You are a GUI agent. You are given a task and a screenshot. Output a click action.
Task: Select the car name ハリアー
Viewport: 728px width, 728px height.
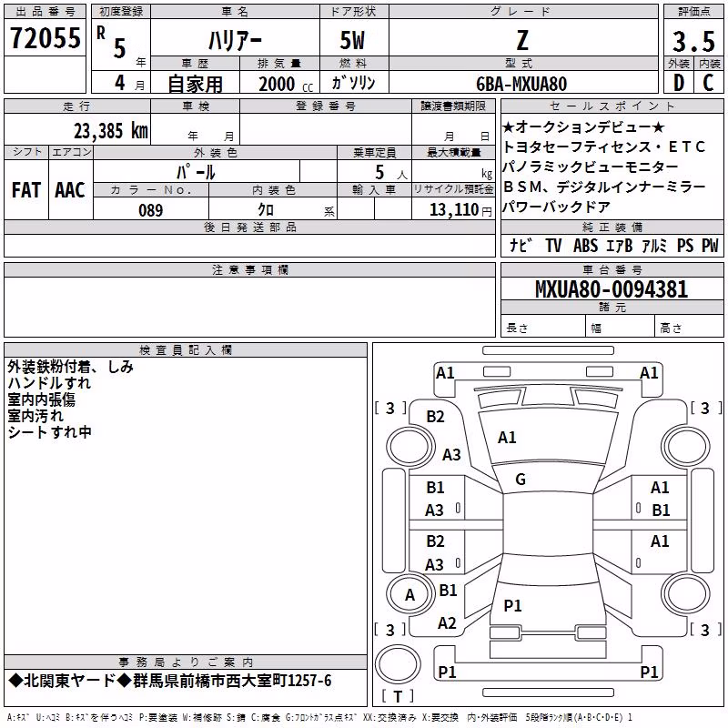[x=235, y=41]
